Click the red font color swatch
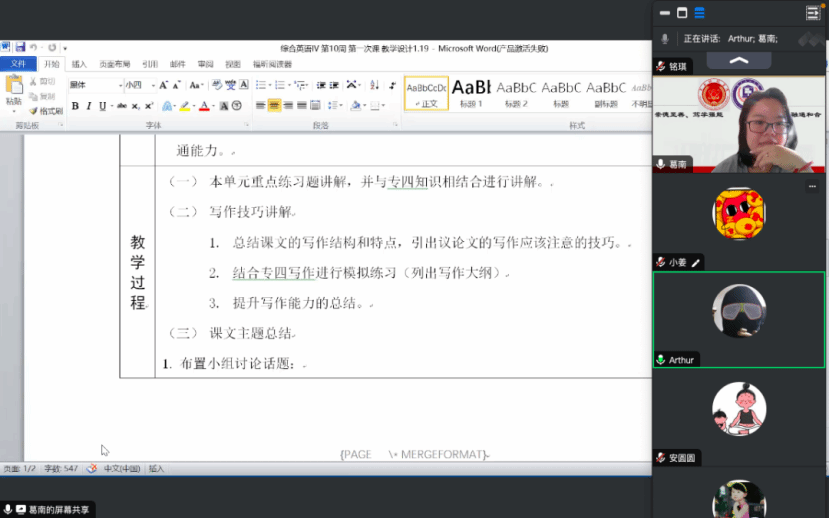830x519 pixels. pos(203,106)
